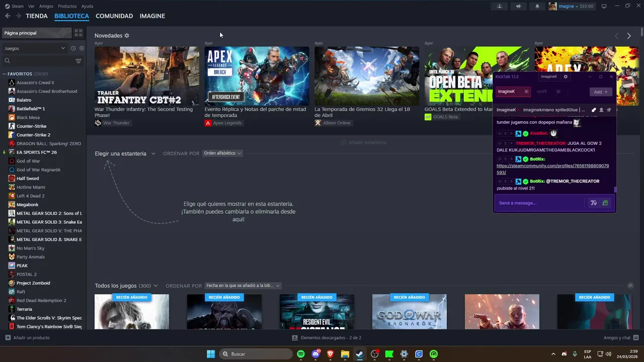
Task: Collapse the FAVORITOS category
Action: tap(5, 74)
